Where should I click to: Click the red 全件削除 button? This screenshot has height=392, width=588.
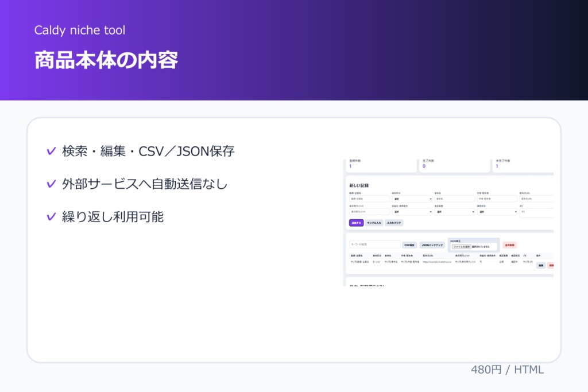510,245
